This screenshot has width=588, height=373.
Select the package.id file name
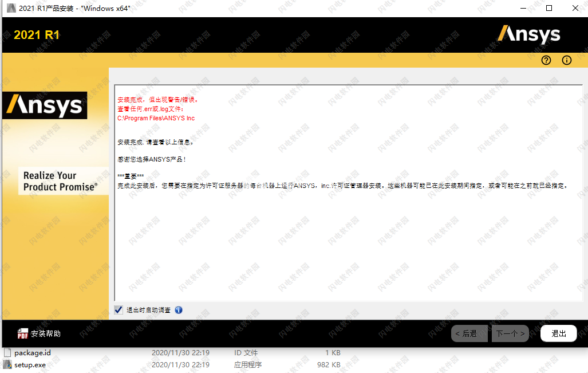pos(33,353)
